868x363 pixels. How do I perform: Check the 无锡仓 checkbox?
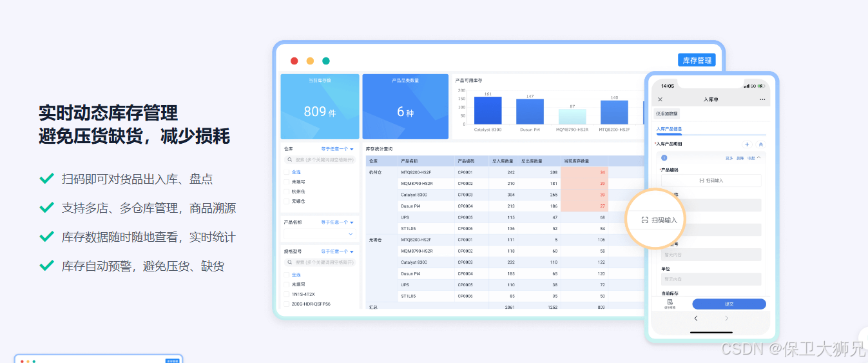(x=287, y=201)
